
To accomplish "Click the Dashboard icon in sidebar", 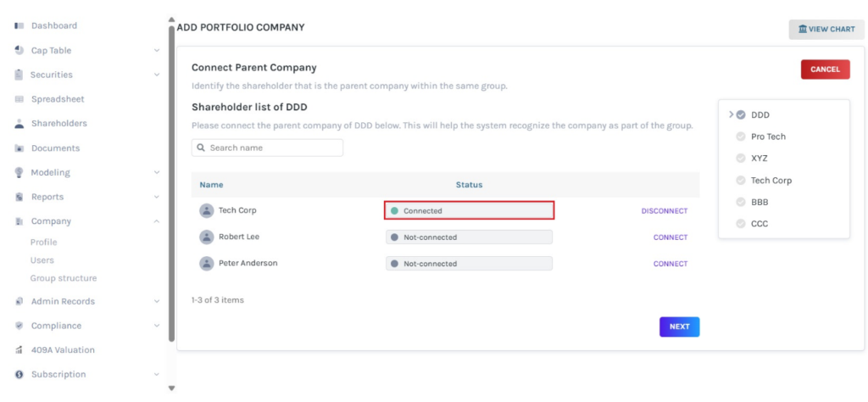I will [19, 26].
